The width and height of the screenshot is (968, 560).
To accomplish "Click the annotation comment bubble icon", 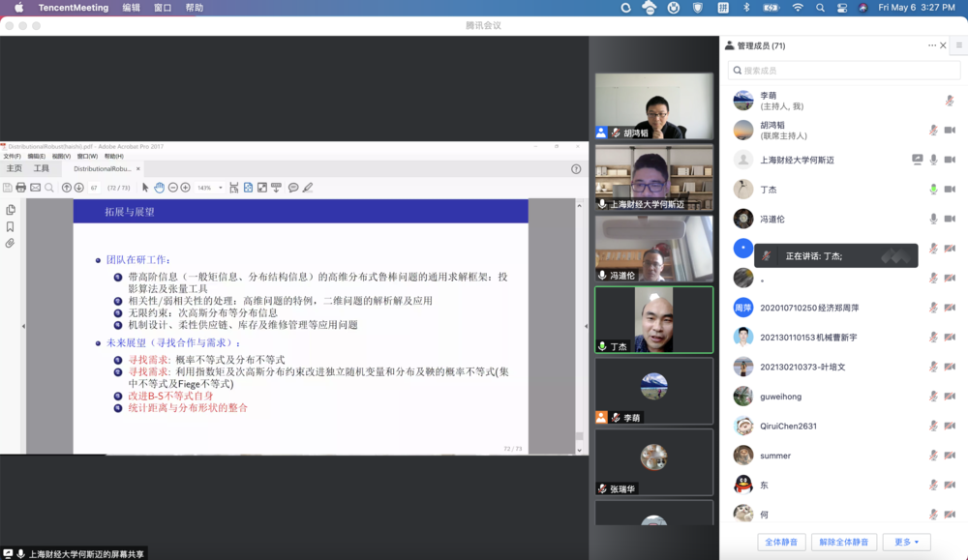I will coord(293,186).
